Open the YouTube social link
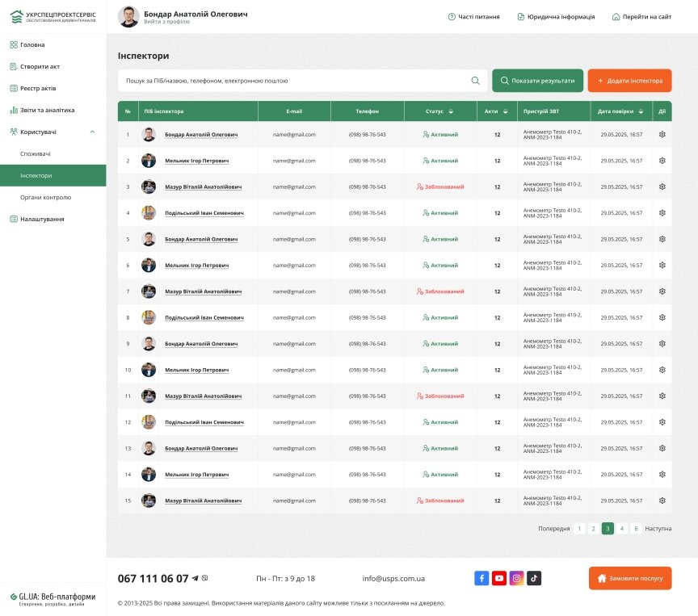Viewport: 698px width, 616px height. click(x=499, y=578)
